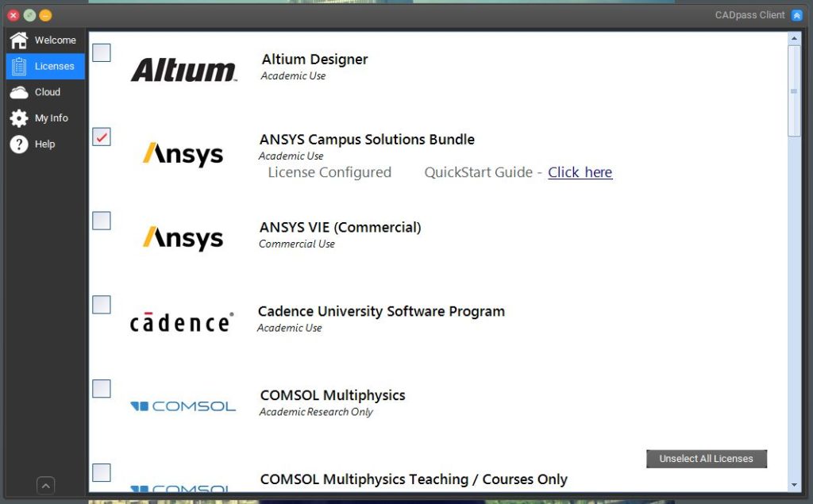
Task: Click the Licenses clipboard icon
Action: 19,67
